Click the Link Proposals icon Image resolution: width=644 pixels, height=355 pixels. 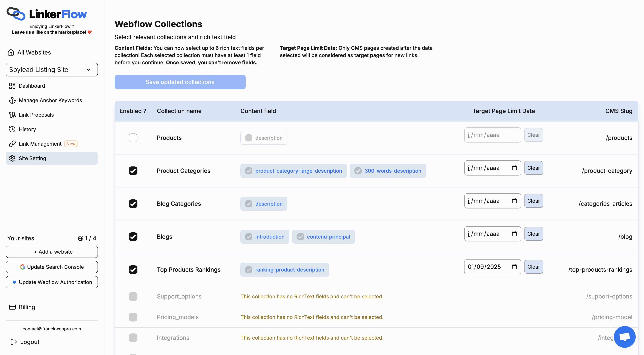(x=12, y=115)
